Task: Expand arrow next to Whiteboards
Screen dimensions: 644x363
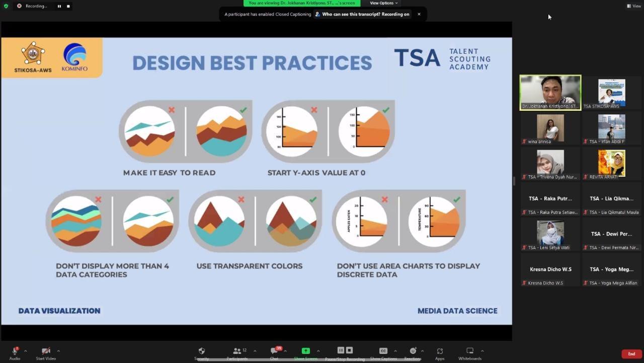Action: point(482,351)
